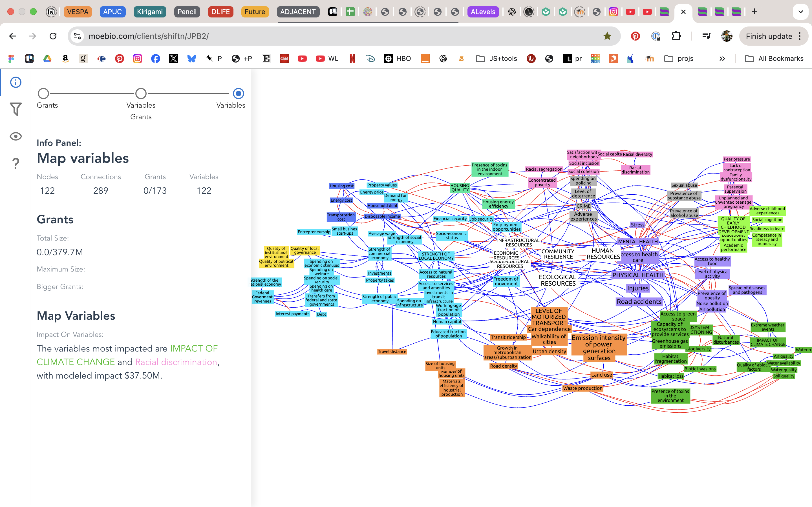The width and height of the screenshot is (812, 507).
Task: Open the info panel icon in sidebar
Action: point(16,82)
